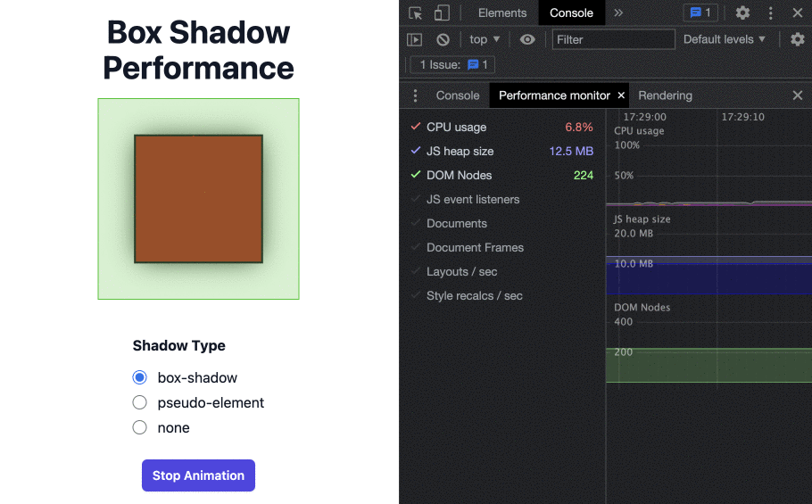Viewport: 812px width, 504px height.
Task: Expand more DevTools tabs chevron
Action: [x=618, y=13]
